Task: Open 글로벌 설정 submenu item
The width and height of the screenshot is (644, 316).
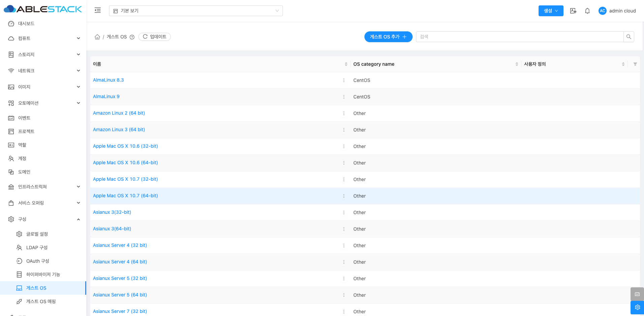Action: pyautogui.click(x=43, y=234)
